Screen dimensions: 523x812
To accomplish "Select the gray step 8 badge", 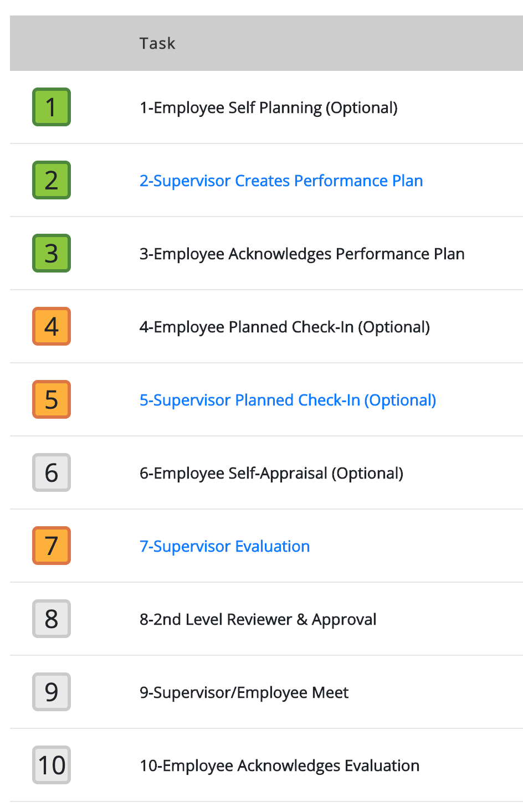I will 52,619.
